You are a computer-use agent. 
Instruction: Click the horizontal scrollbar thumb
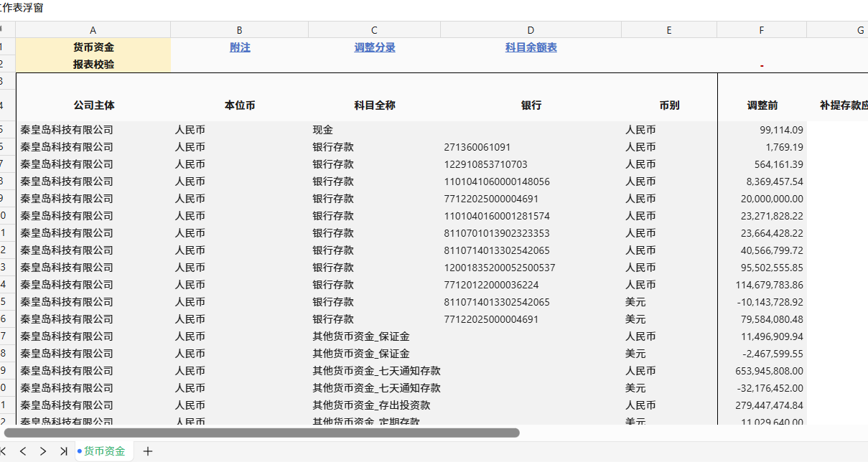(262, 433)
